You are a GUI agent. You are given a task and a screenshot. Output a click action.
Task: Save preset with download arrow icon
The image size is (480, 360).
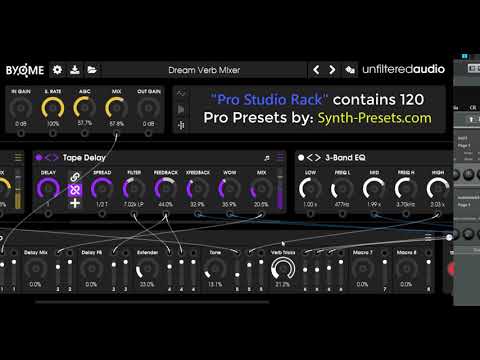coord(75,70)
